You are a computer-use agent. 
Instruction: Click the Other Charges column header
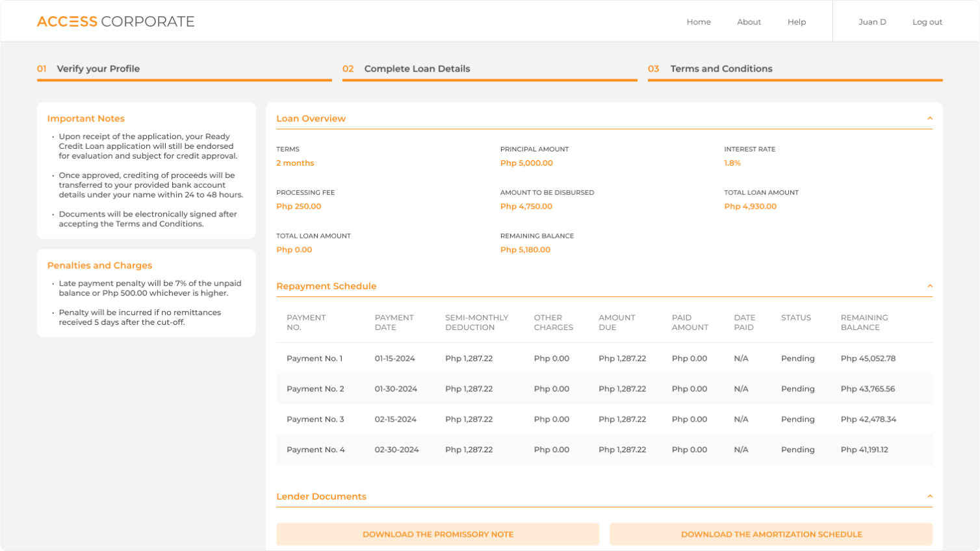point(554,322)
